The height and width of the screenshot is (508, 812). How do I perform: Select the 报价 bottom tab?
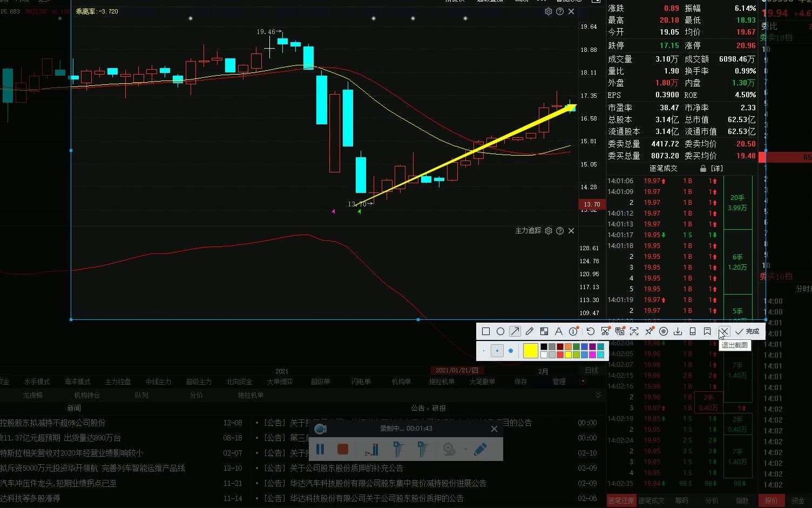(x=772, y=500)
